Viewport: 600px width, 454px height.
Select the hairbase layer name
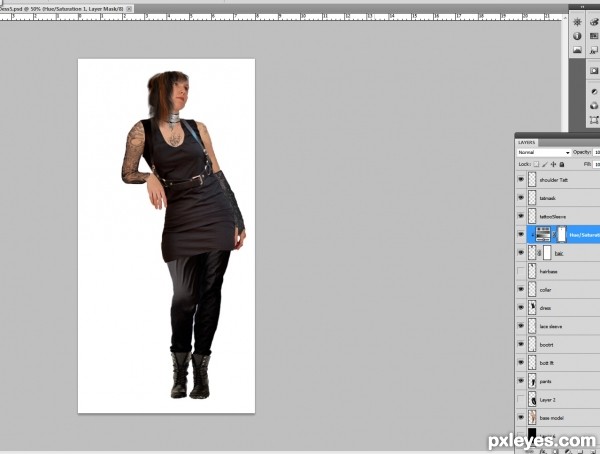click(548, 272)
